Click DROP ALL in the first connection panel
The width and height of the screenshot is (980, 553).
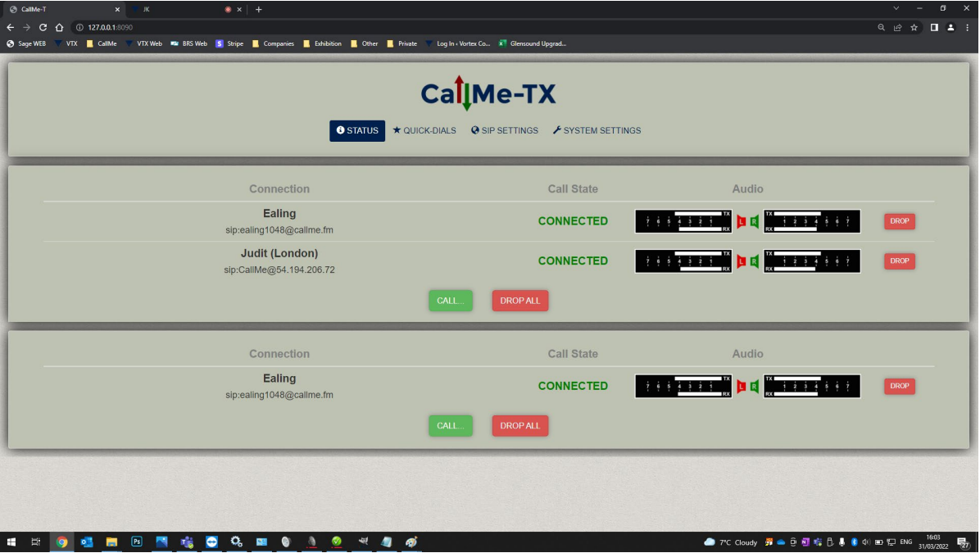click(519, 300)
